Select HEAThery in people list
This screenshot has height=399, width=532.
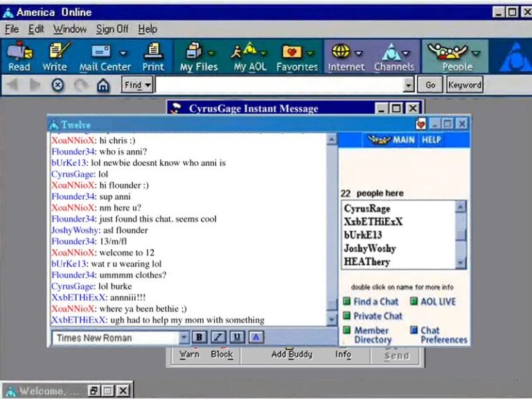point(366,262)
